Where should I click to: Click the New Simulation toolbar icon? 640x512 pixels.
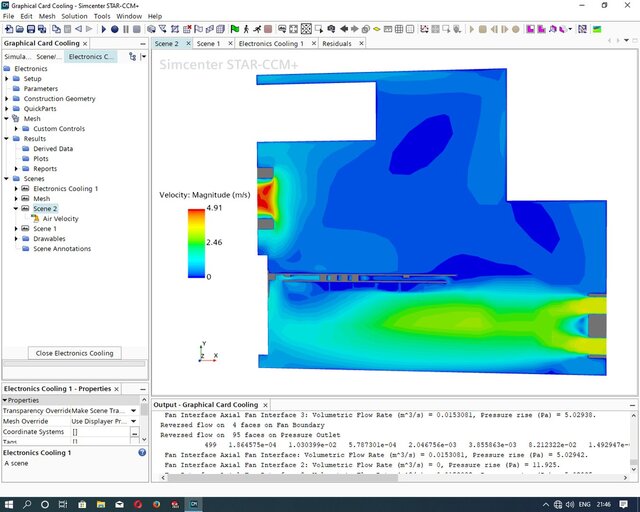click(x=9, y=29)
